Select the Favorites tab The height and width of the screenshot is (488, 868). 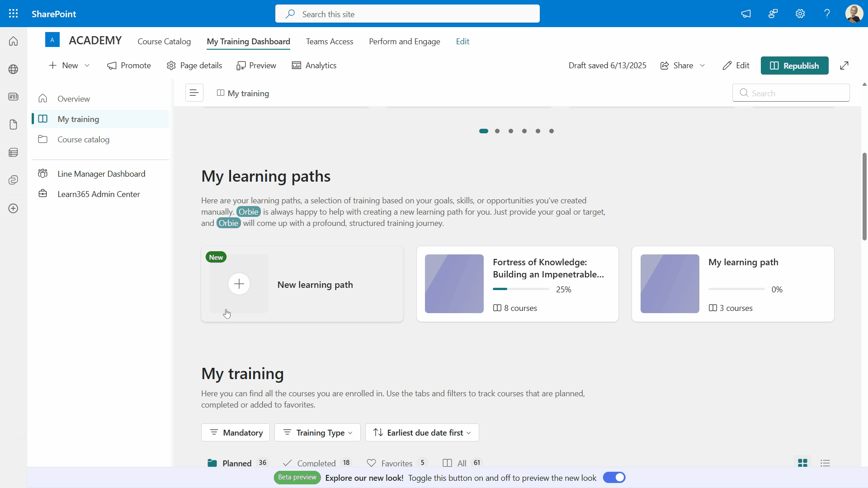pyautogui.click(x=396, y=463)
